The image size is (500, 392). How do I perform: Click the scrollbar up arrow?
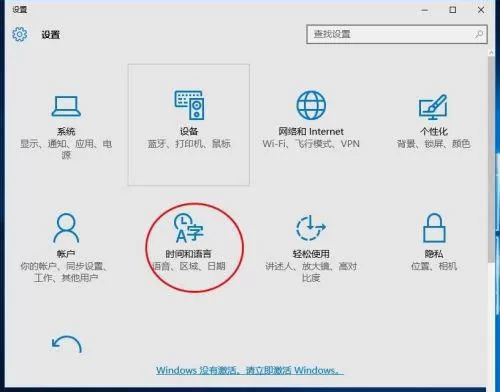tap(491, 53)
